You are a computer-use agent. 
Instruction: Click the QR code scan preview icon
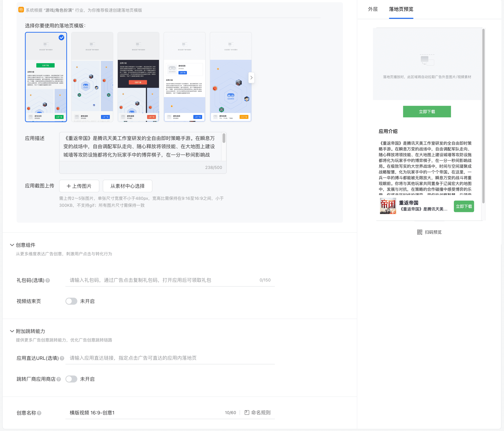[420, 232]
